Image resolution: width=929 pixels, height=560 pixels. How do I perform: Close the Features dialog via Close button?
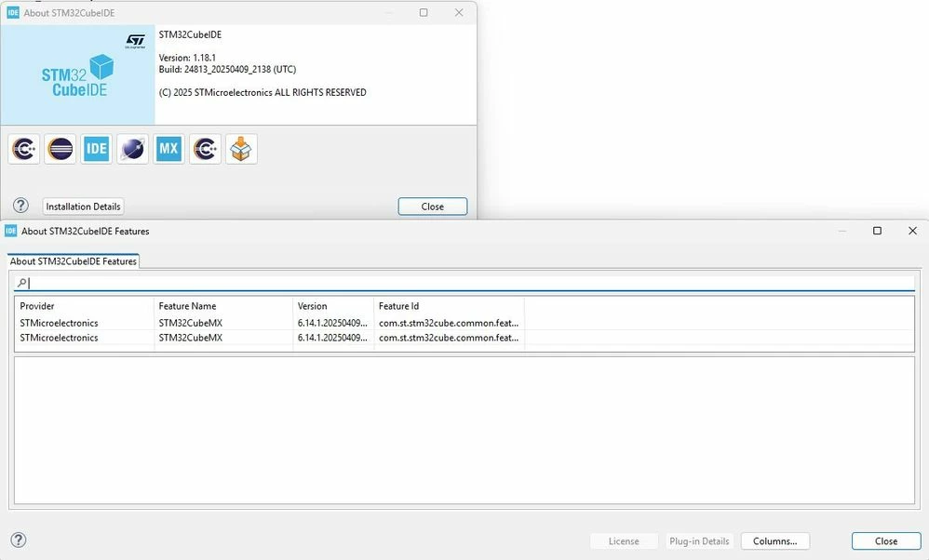pyautogui.click(x=886, y=541)
